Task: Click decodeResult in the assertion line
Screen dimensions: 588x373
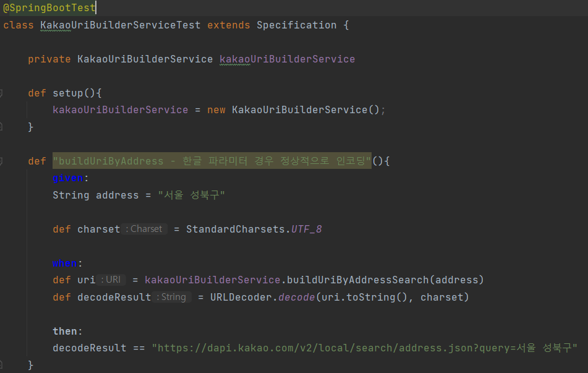Action: (x=89, y=348)
